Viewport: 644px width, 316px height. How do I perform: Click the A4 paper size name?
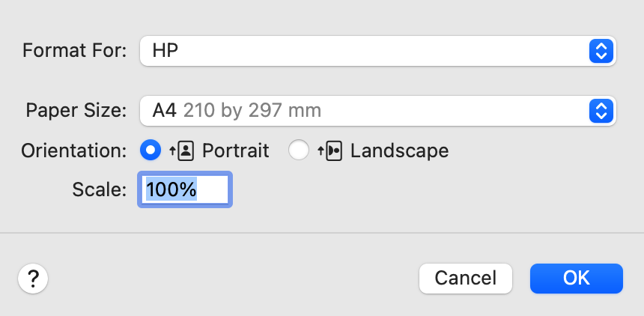[164, 111]
